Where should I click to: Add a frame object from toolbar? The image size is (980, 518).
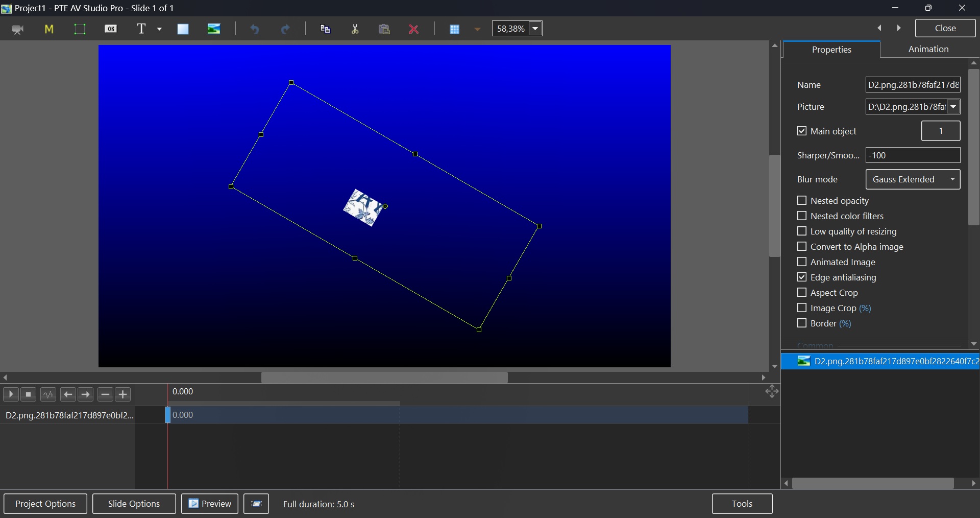point(80,29)
